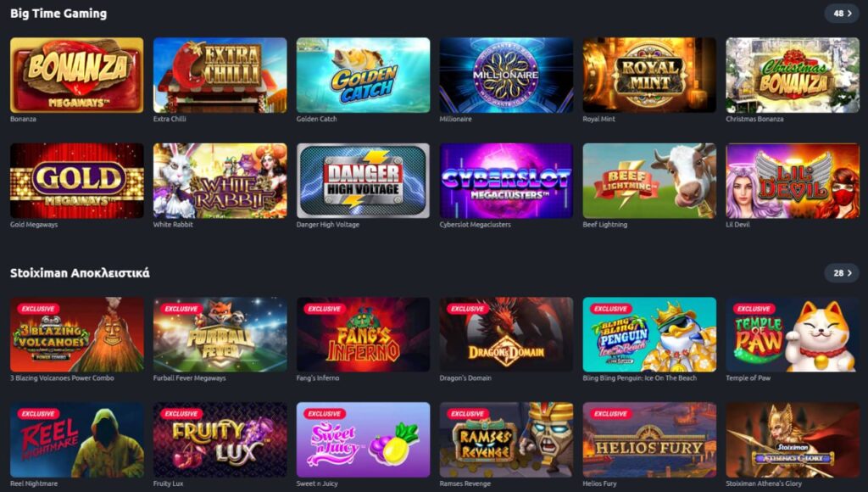This screenshot has width=868, height=492.
Task: Click the Exclusive badge on Temple of Paw
Action: [754, 309]
